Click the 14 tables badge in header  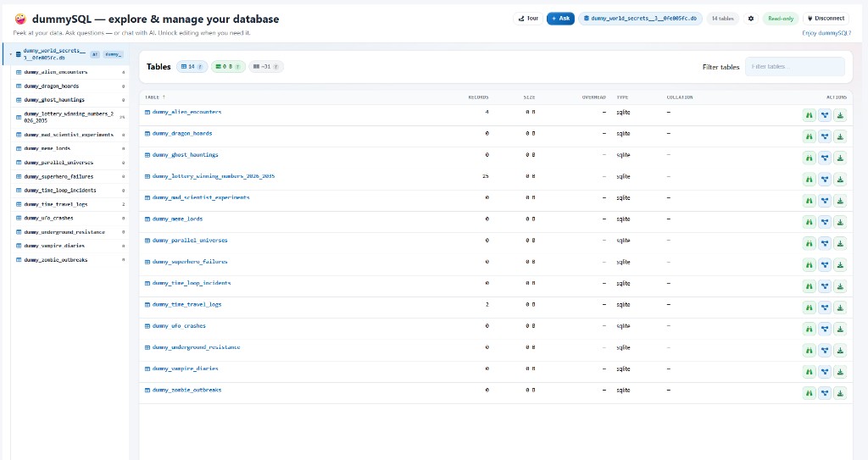coord(722,19)
